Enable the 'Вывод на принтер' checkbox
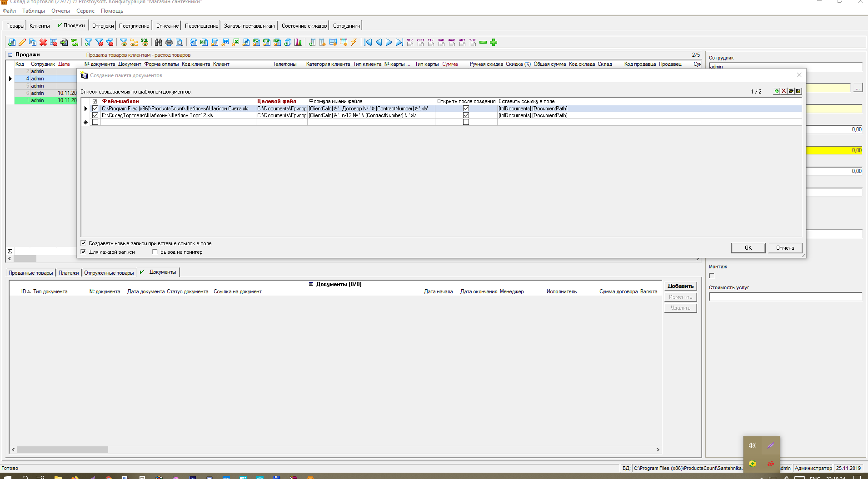868x479 pixels. [x=155, y=252]
